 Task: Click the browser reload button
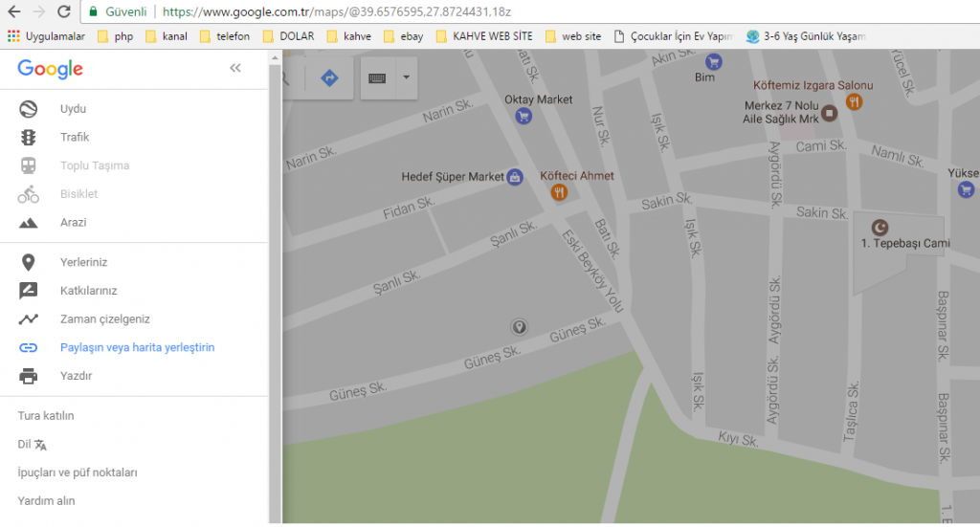tap(64, 11)
